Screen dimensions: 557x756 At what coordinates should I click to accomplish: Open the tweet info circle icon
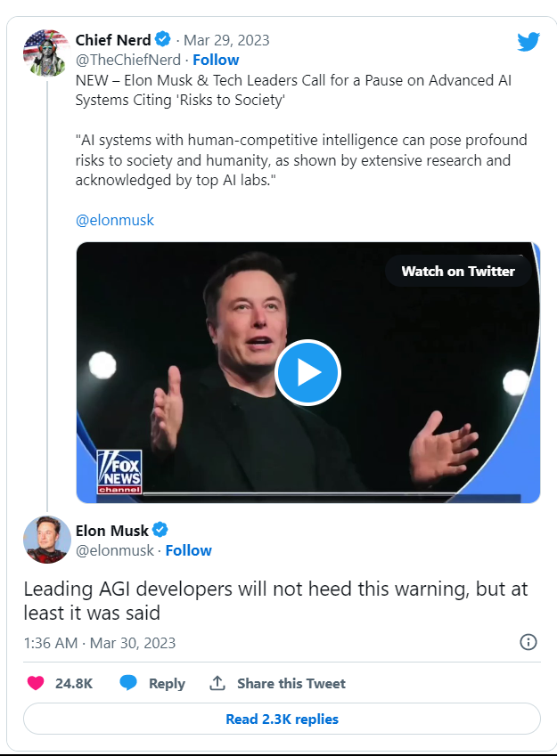point(528,642)
